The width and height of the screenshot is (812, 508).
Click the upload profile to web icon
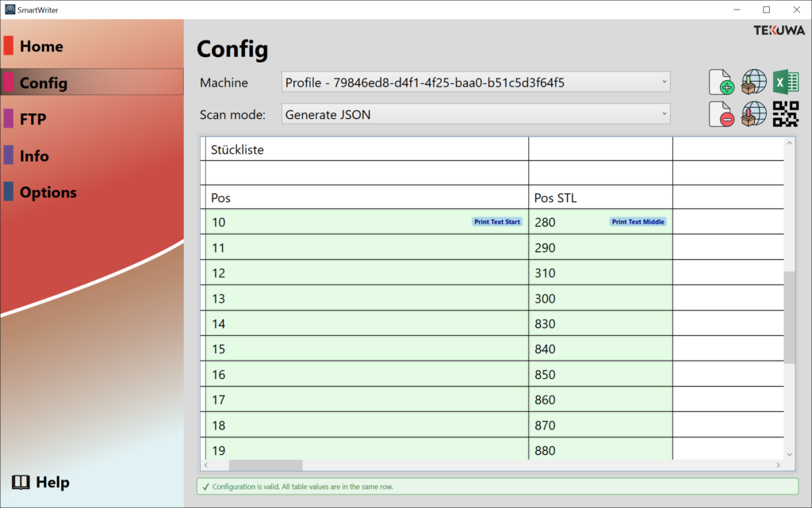[753, 113]
